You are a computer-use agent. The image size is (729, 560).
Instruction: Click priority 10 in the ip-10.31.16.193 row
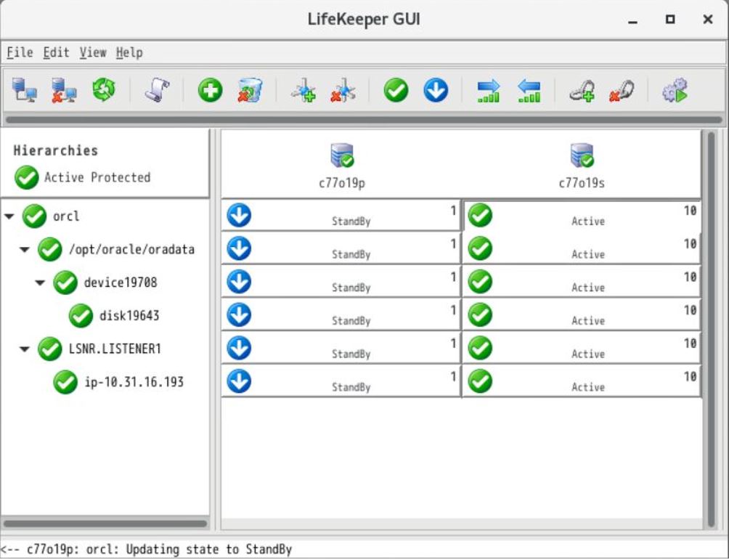690,376
